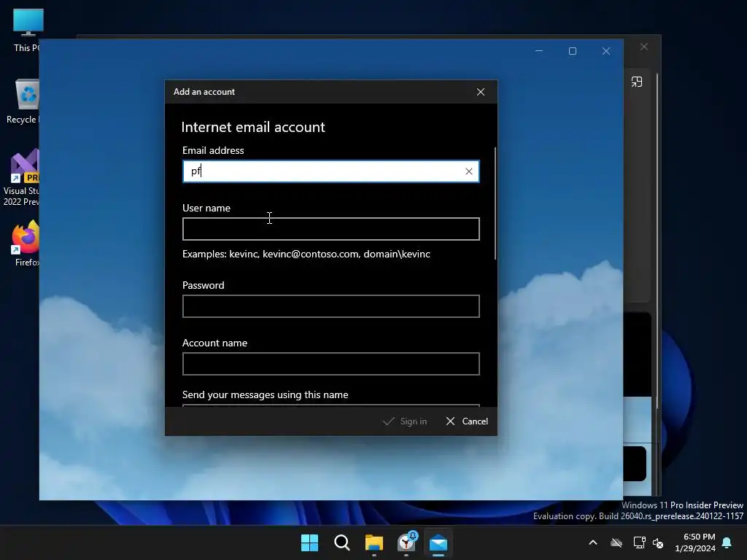Show hidden system tray icons
The width and height of the screenshot is (747, 560).
(593, 542)
